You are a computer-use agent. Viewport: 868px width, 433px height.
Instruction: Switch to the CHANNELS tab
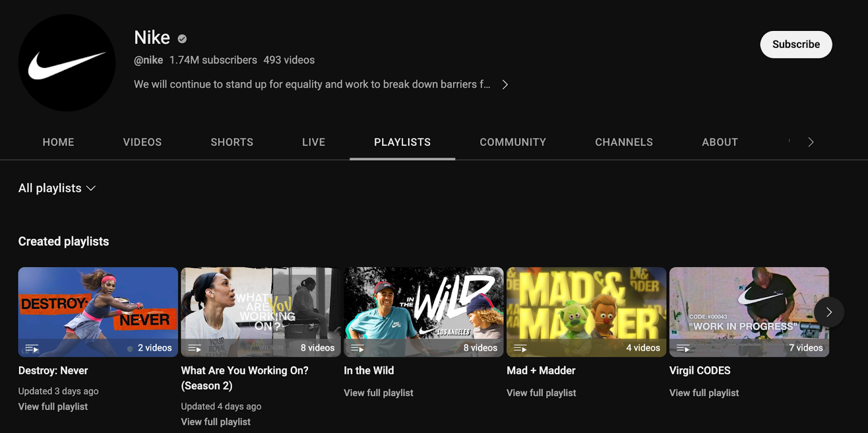tap(624, 142)
